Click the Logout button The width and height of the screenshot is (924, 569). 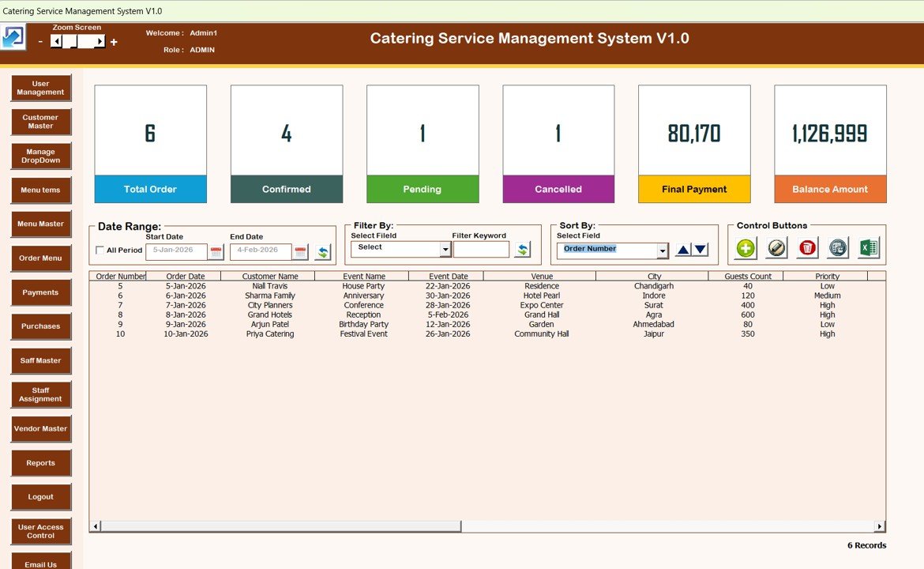click(x=40, y=496)
